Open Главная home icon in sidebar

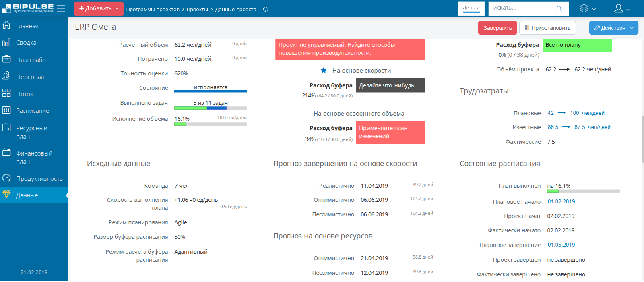[x=6, y=25]
